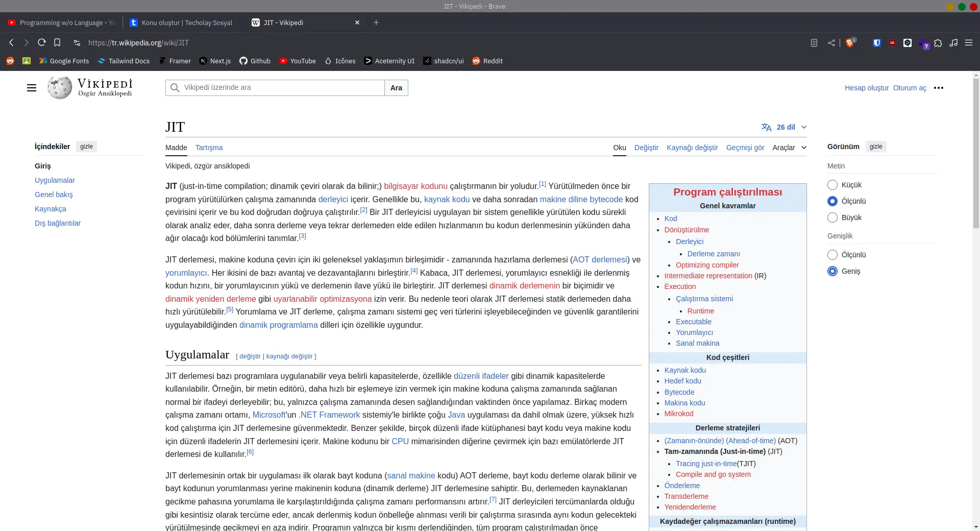Screen dimensions: 980x531
Task: Open the Tailwind Docs bookmark
Action: point(124,61)
